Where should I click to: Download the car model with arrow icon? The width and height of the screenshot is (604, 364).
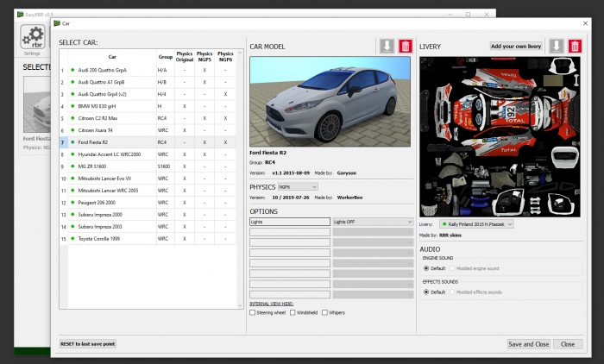pyautogui.click(x=387, y=47)
